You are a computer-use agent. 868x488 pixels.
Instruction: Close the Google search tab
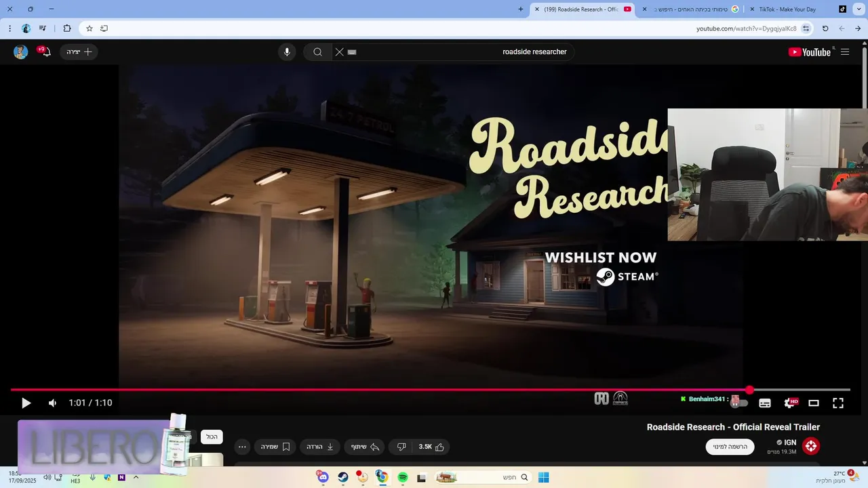(x=644, y=9)
